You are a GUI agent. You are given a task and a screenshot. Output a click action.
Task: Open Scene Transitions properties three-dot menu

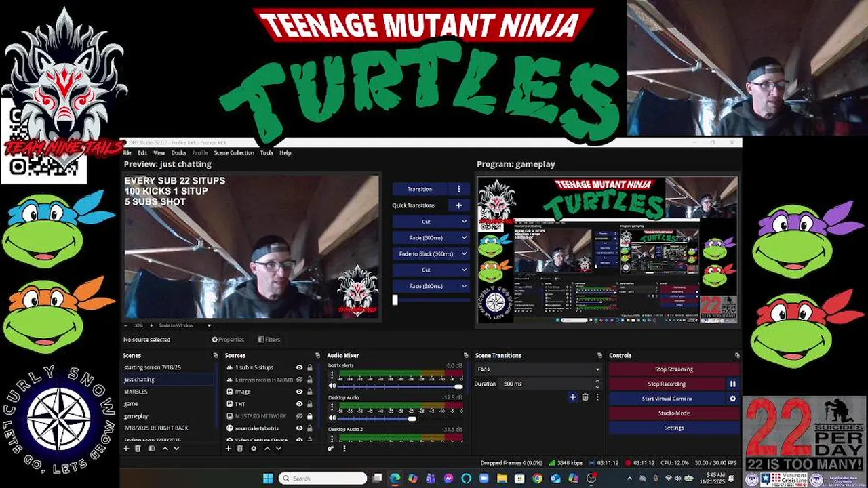pos(597,397)
